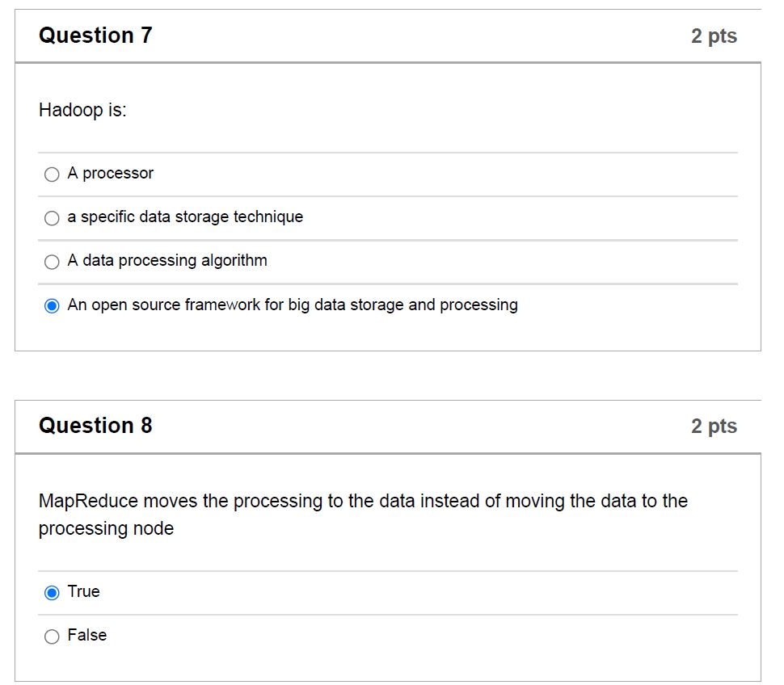Click the 'False' answer label text
784x685 pixels.
pos(87,635)
